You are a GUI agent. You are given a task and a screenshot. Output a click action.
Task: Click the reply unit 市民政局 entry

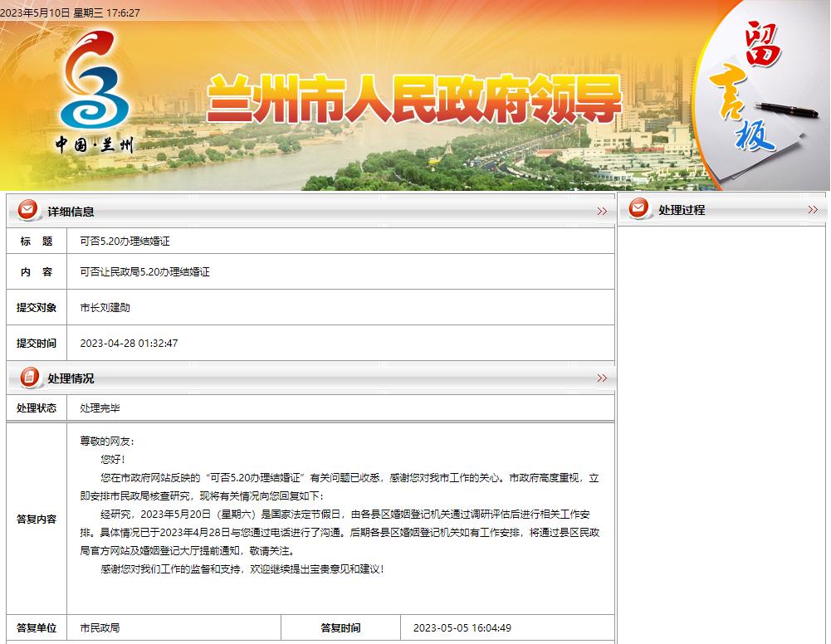point(99,628)
